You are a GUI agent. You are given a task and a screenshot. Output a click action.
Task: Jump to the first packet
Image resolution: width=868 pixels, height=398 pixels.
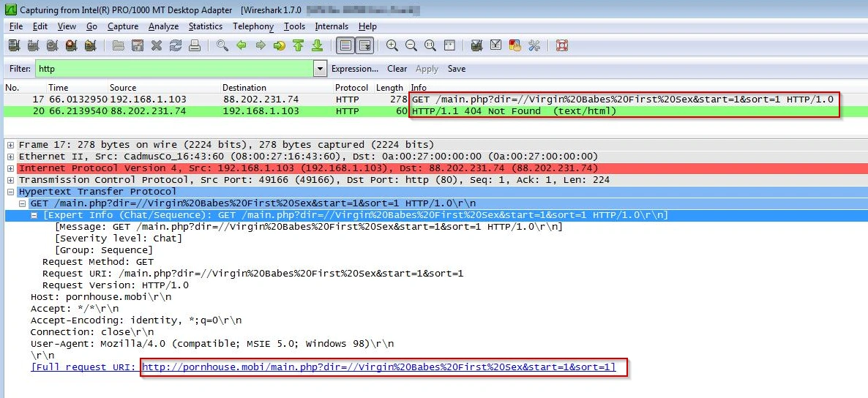click(x=299, y=45)
